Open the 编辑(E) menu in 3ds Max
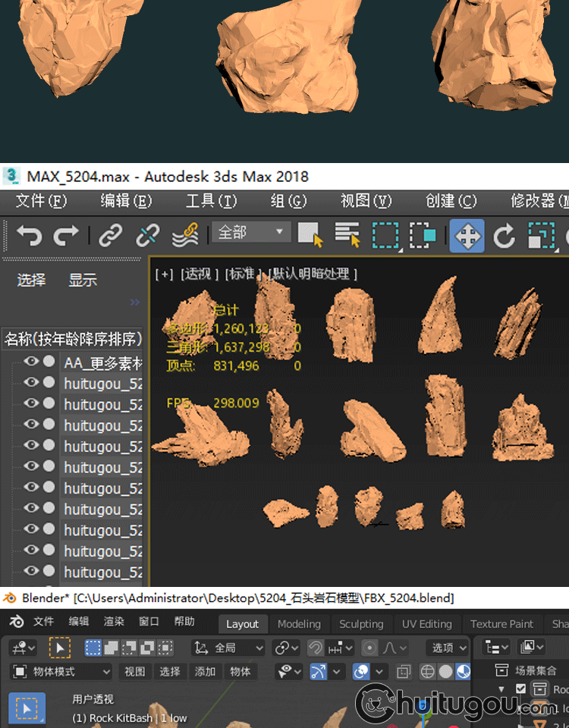This screenshot has height=728, width=569. click(x=126, y=201)
